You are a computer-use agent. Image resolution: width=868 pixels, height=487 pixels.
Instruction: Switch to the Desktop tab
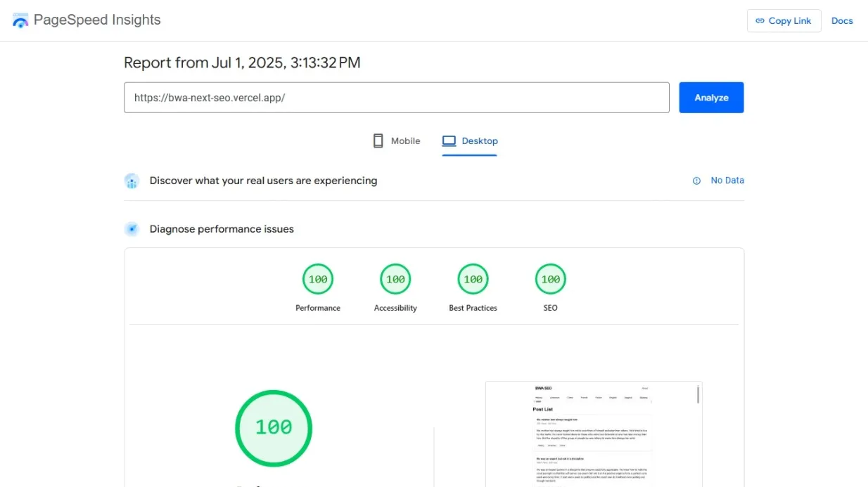470,141
